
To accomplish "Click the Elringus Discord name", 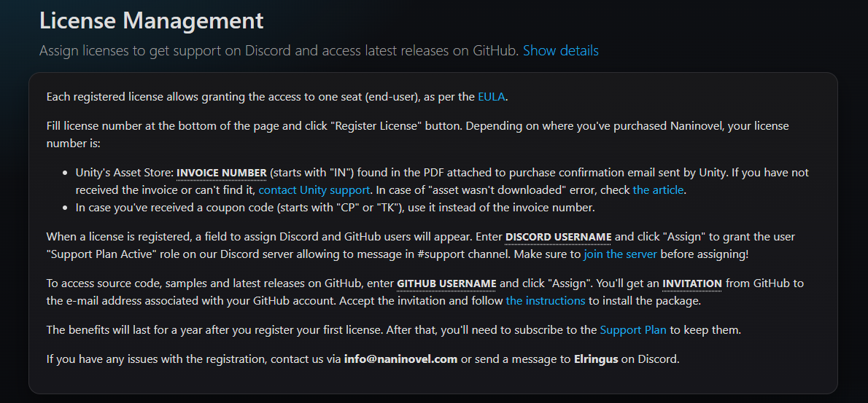I will [x=595, y=359].
